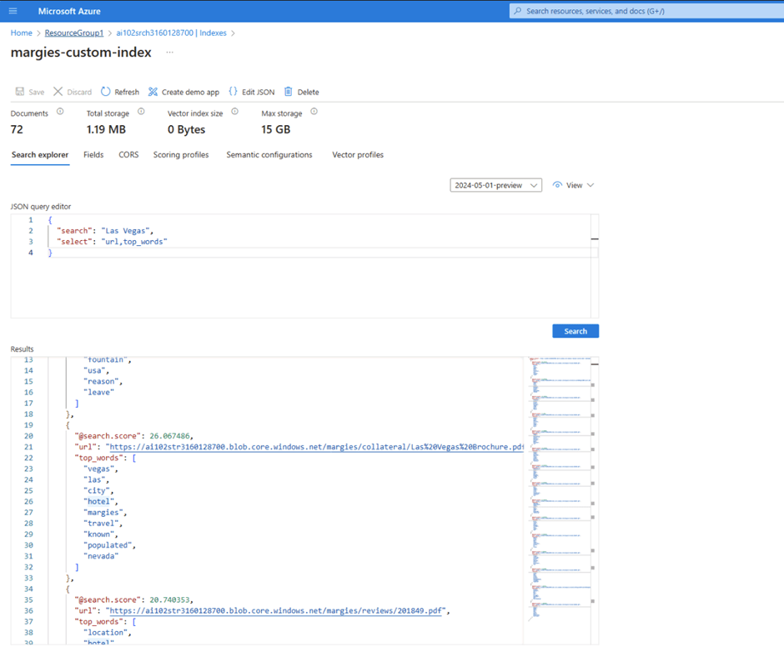
Task: Click the info icon beside Total storage
Action: click(x=141, y=112)
